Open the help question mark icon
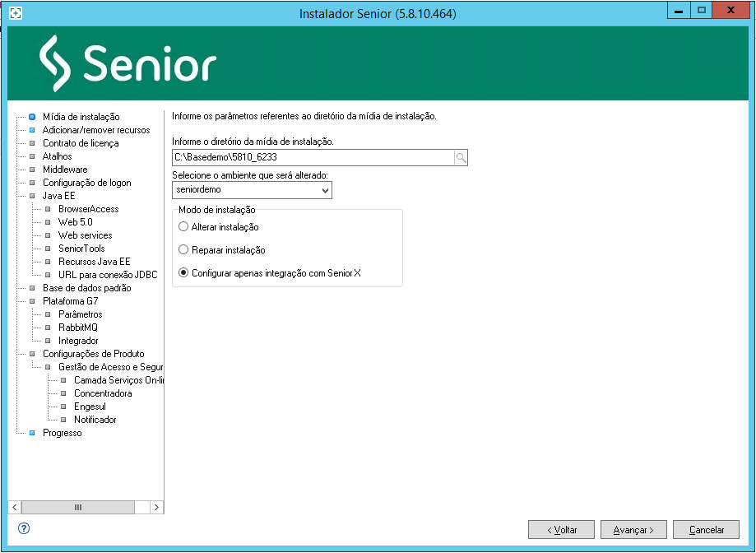This screenshot has width=756, height=553. pos(24,528)
